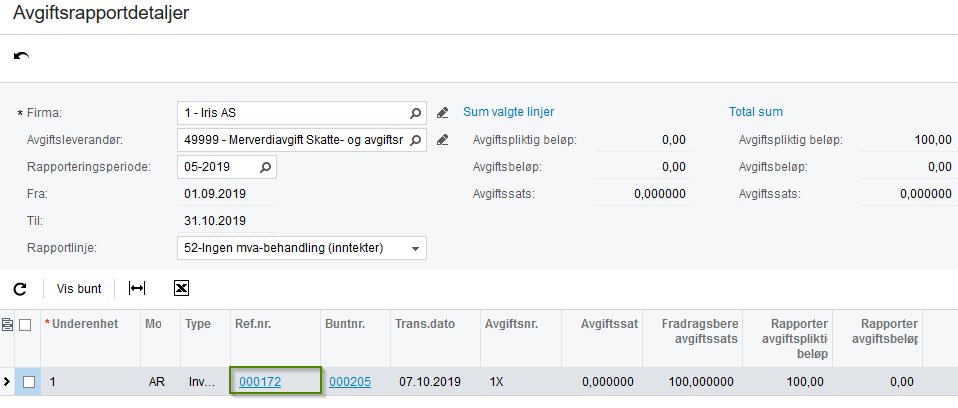Image resolution: width=958 pixels, height=408 pixels.
Task: Click the undo arrow icon
Action: pyautogui.click(x=21, y=56)
